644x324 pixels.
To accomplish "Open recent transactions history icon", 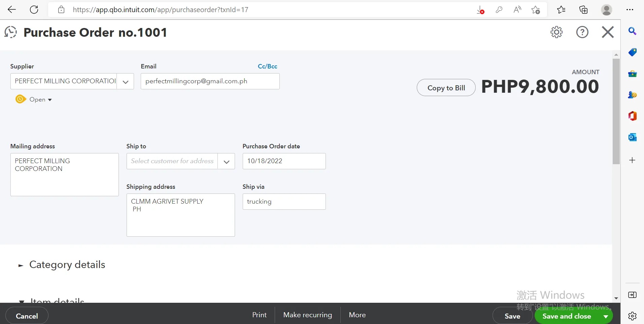I will (11, 32).
